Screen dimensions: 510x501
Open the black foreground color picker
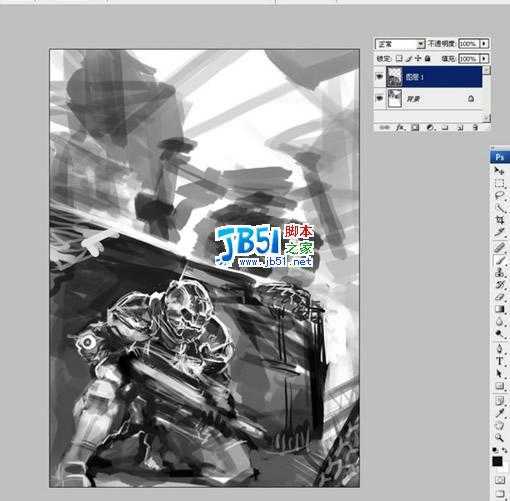click(497, 462)
